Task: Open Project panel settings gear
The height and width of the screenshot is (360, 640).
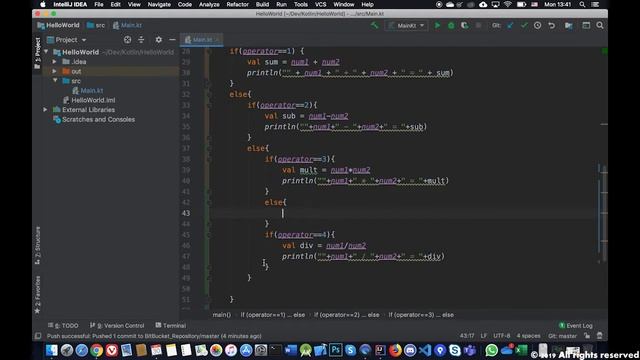Action: coord(158,40)
